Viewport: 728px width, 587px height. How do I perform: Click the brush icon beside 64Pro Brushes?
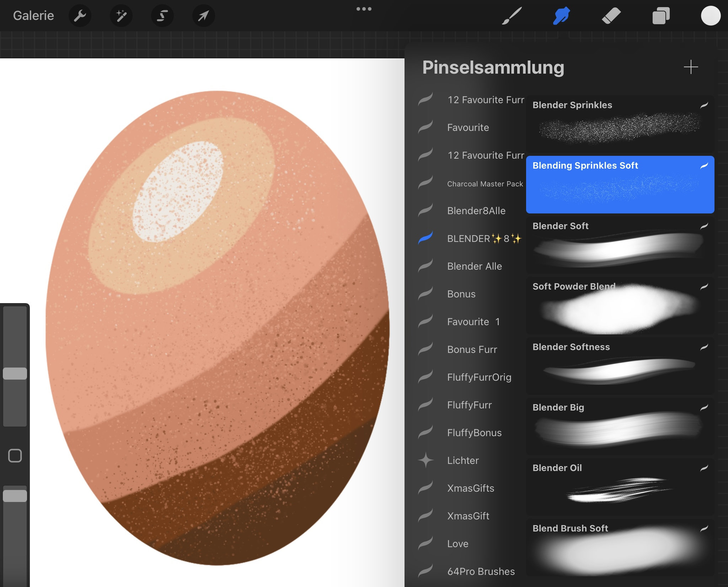point(425,571)
